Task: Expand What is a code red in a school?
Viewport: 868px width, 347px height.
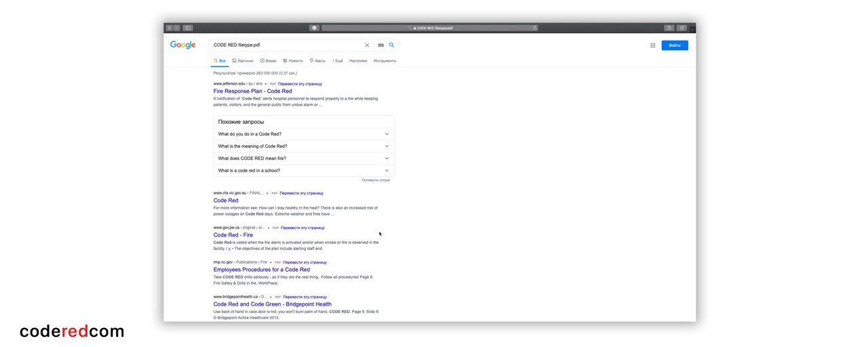Action: (304, 171)
